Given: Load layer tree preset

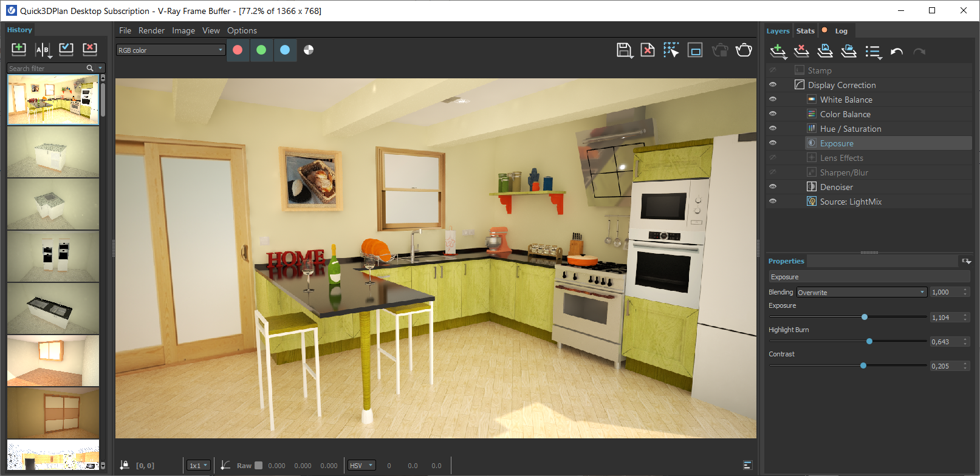Looking at the screenshot, I should pyautogui.click(x=849, y=51).
